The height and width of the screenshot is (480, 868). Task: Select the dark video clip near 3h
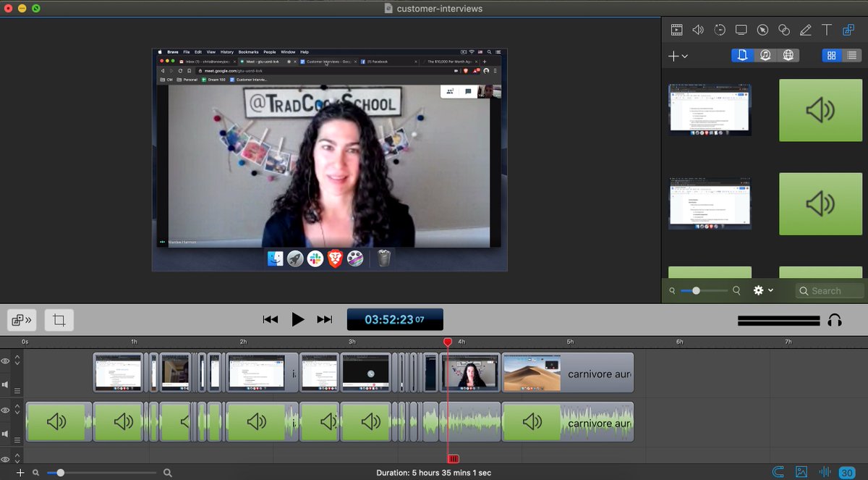366,373
